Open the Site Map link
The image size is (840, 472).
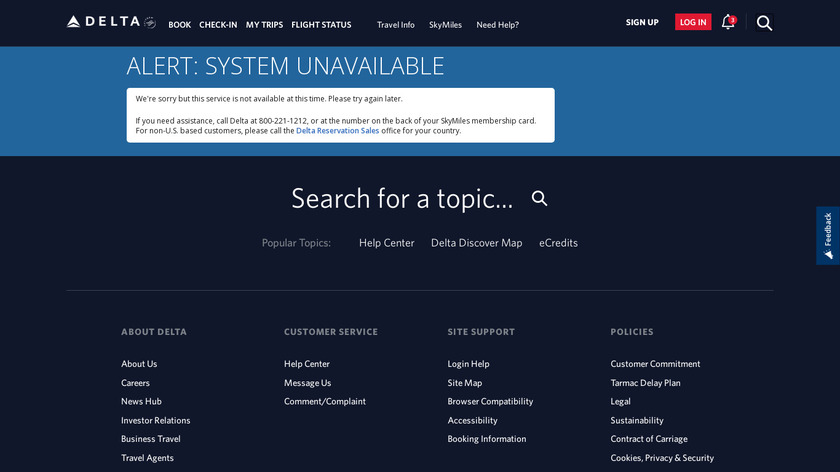point(464,383)
